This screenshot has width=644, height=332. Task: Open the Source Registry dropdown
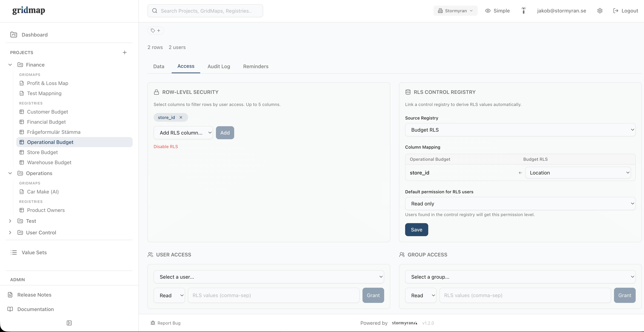[x=520, y=130]
